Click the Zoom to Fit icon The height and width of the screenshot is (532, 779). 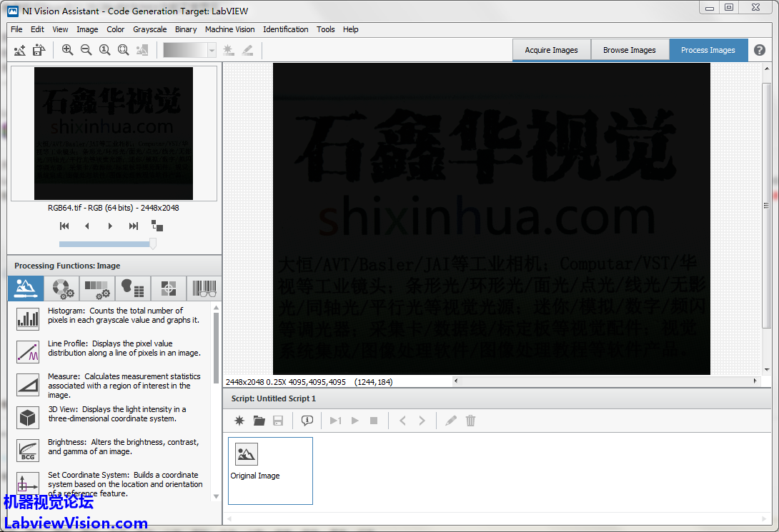point(123,50)
